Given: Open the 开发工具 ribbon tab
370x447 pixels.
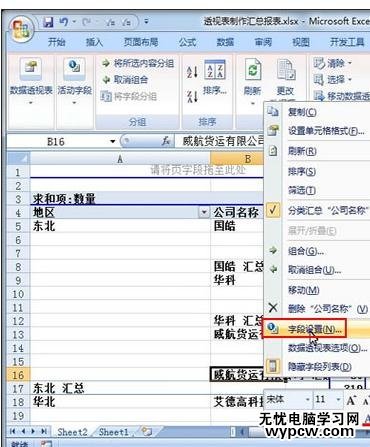Looking at the screenshot, I should [347, 42].
